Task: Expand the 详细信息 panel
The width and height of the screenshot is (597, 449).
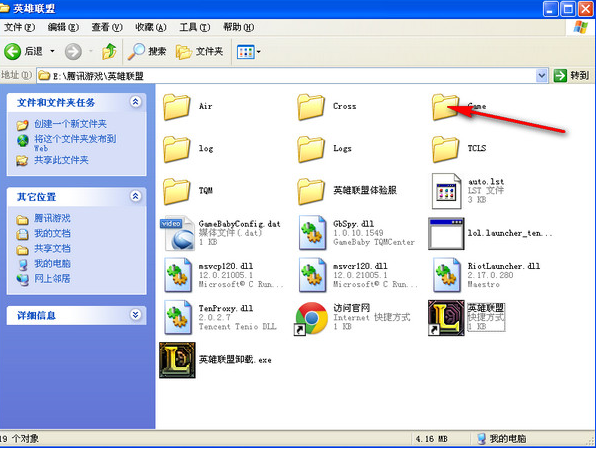Action: coord(136,315)
